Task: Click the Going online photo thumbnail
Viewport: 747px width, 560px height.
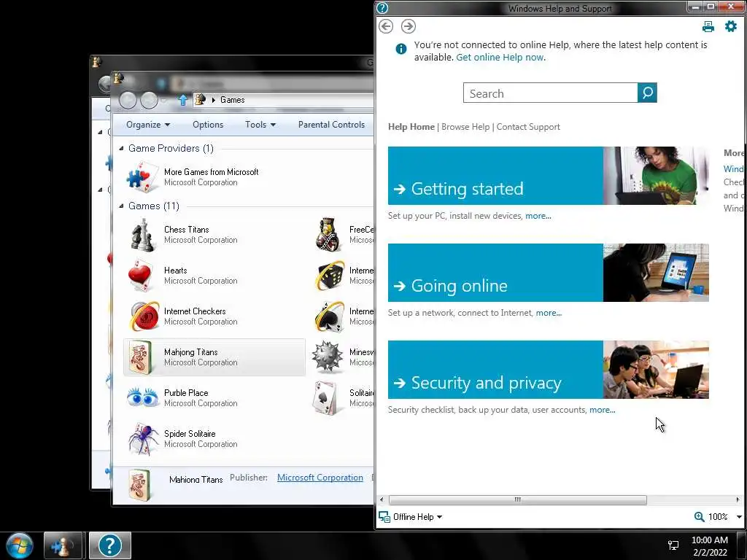Action: (656, 273)
